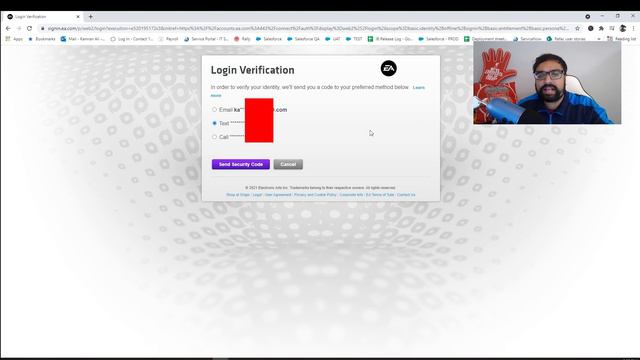Open the Payroll bookmark
The image size is (640, 360).
tap(169, 39)
